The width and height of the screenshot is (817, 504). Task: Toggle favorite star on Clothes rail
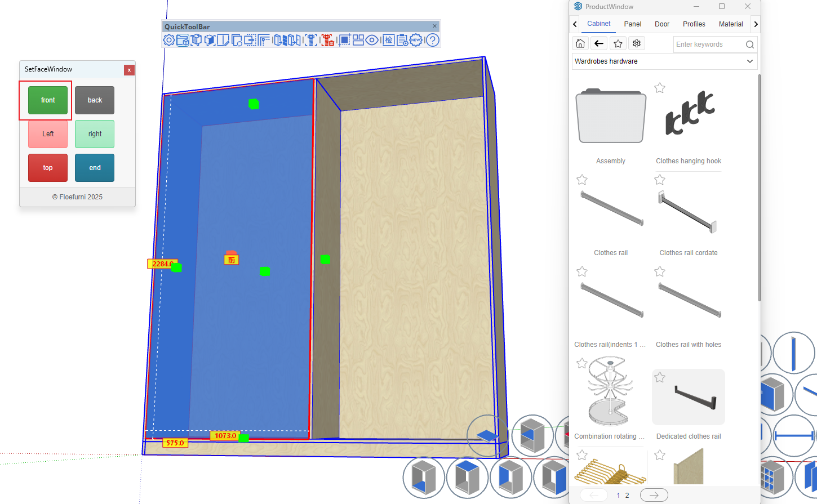click(x=582, y=180)
